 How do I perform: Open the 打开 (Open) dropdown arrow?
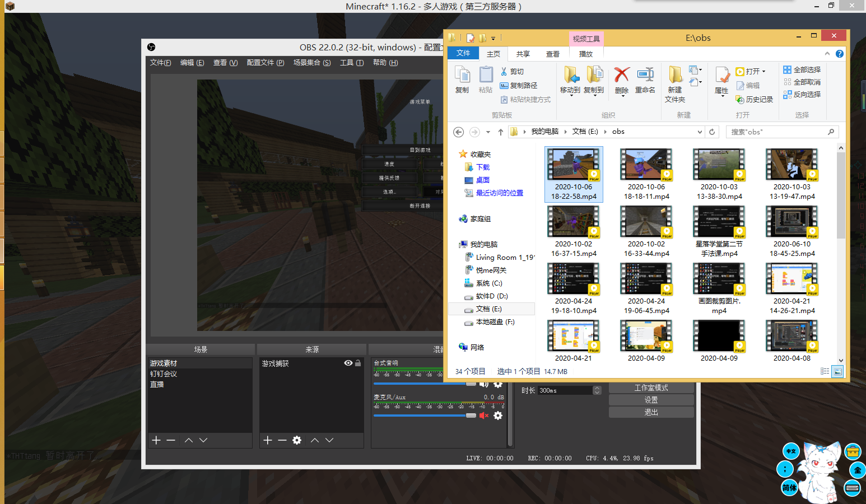(x=763, y=72)
